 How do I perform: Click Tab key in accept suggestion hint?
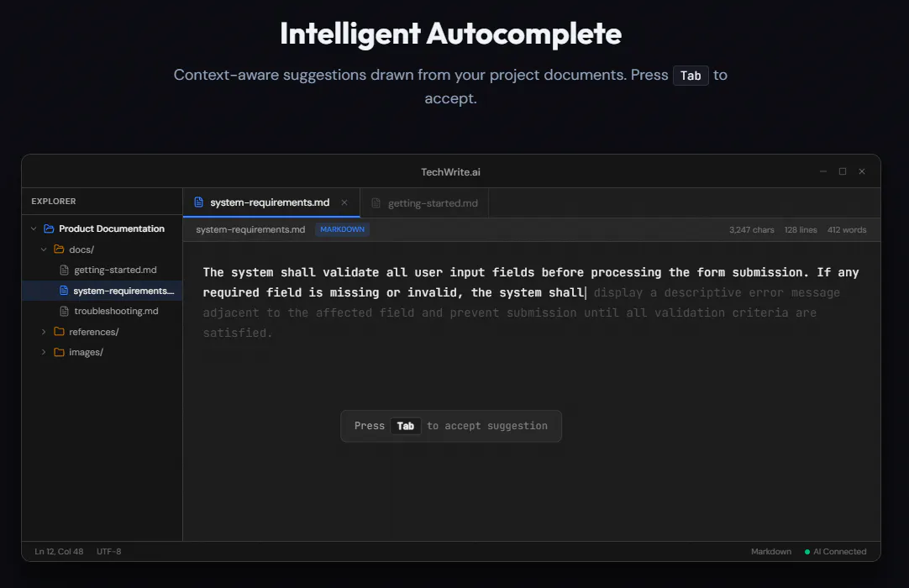[x=405, y=426]
